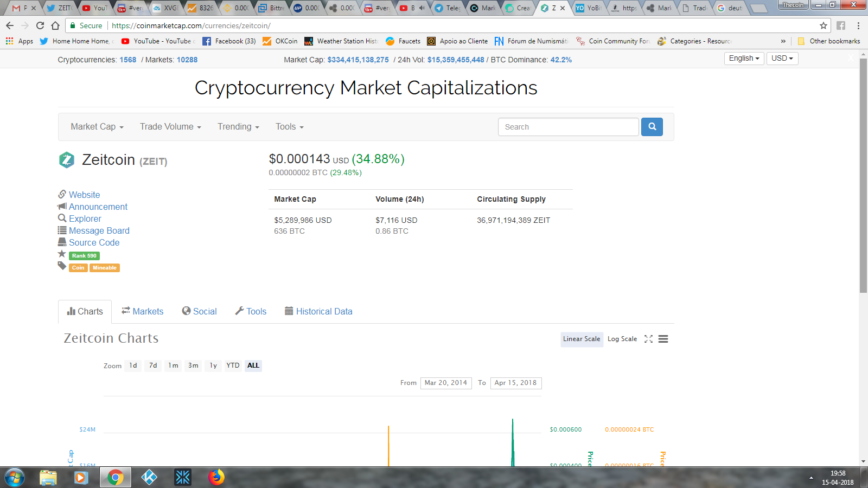Open the Apps grid in bookmarks bar

coord(20,41)
